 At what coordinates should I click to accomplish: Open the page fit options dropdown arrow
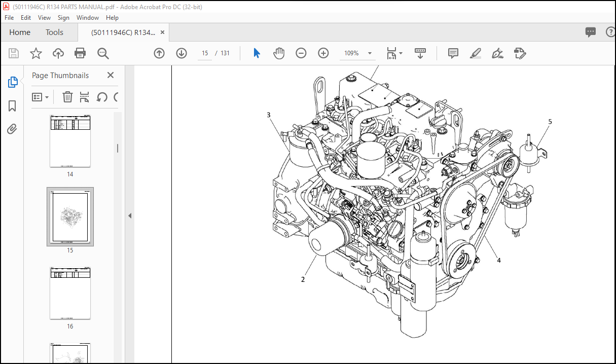click(x=401, y=53)
